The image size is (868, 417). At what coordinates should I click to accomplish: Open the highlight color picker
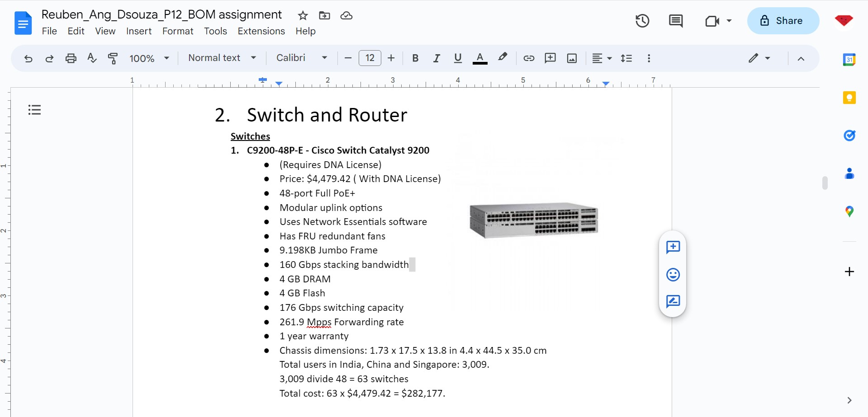point(503,57)
